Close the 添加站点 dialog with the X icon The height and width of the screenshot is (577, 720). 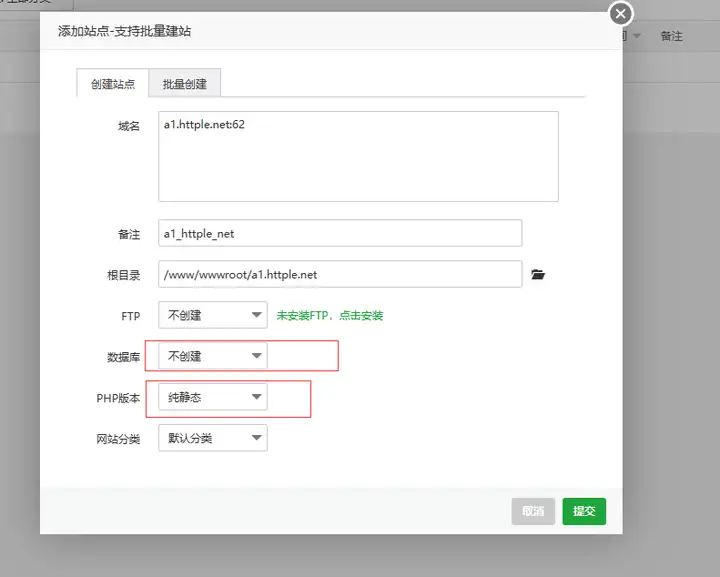pyautogui.click(x=620, y=14)
